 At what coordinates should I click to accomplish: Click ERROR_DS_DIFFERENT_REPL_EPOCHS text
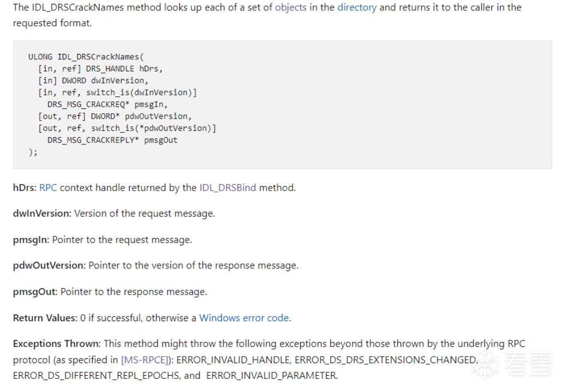click(96, 376)
